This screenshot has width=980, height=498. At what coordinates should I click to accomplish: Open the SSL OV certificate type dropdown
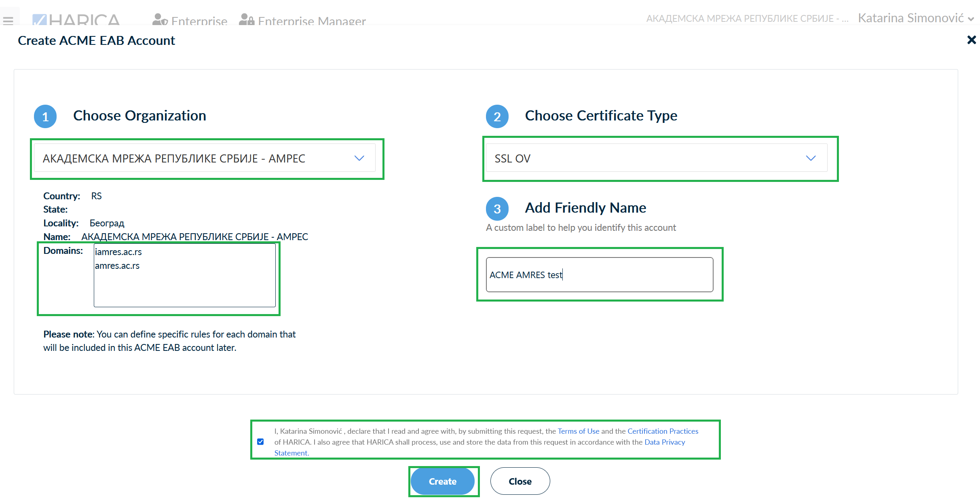pyautogui.click(x=656, y=158)
